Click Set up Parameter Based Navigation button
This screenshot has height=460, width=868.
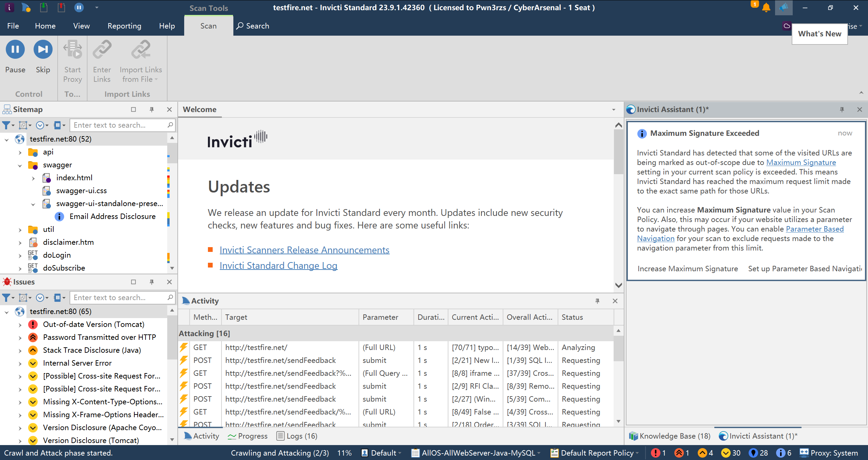[805, 269]
